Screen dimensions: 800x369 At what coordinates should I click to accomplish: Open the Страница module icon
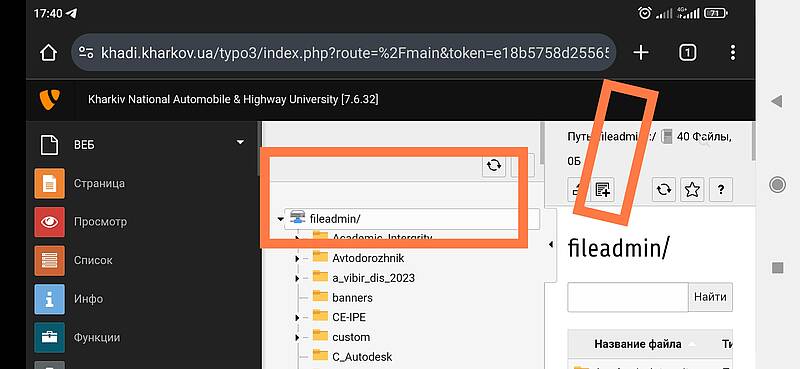click(49, 183)
